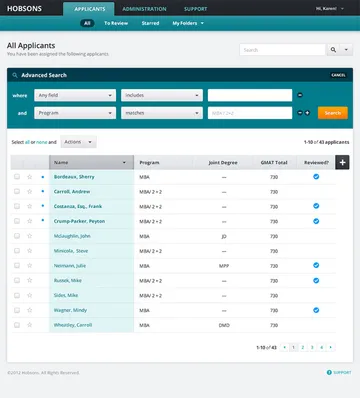Check the box for Carroll, Andrew
Image resolution: width=360 pixels, height=398 pixels.
(17, 191)
